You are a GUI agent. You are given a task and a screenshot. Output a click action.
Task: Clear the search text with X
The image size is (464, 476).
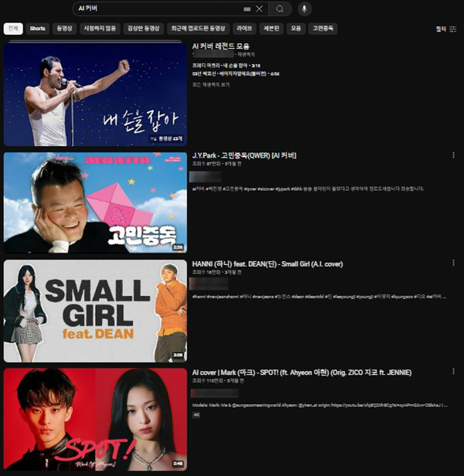259,8
